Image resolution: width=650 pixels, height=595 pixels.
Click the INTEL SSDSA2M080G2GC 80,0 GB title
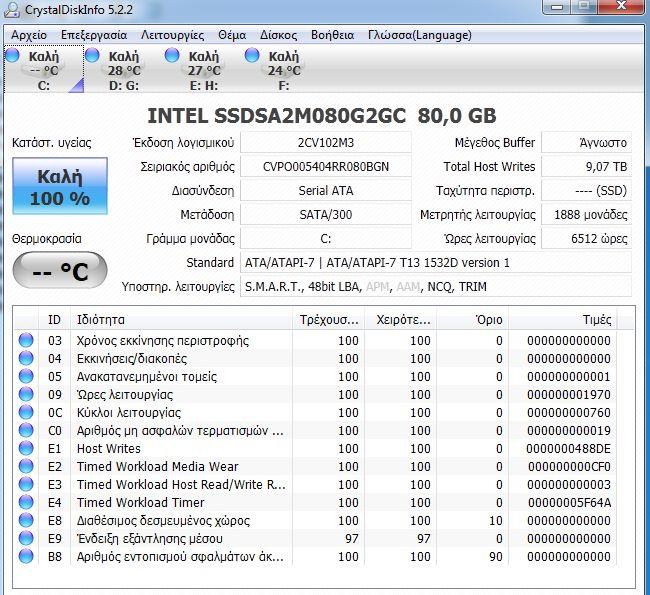click(322, 116)
